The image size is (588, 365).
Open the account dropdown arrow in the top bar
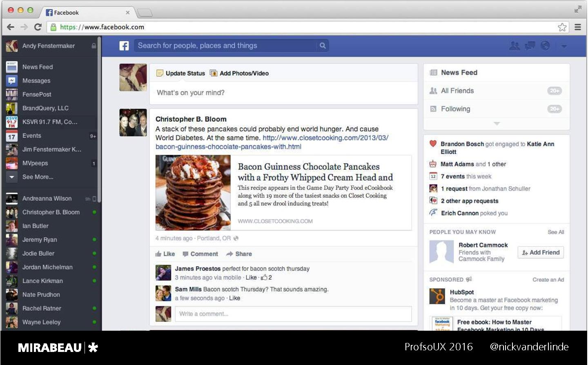564,46
